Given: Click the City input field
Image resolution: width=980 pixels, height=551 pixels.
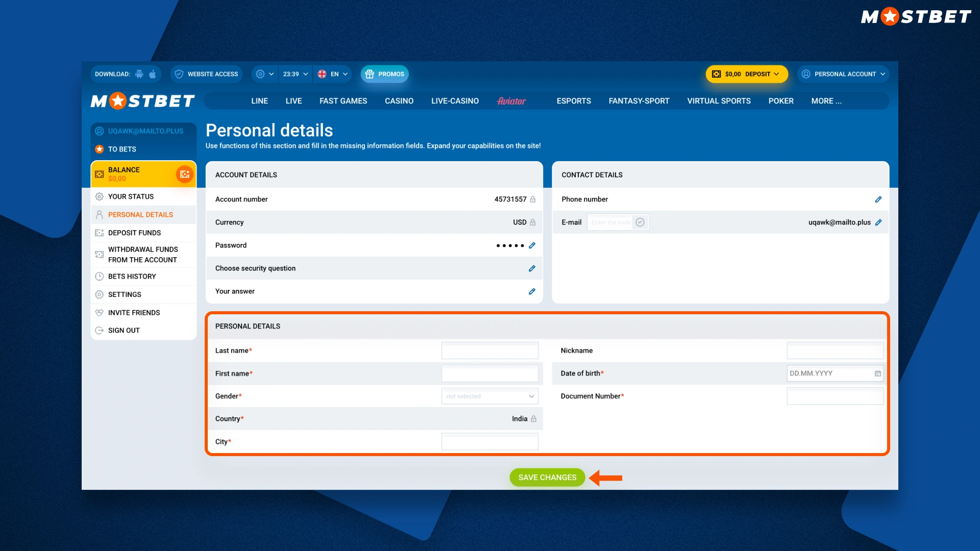Looking at the screenshot, I should [x=489, y=442].
